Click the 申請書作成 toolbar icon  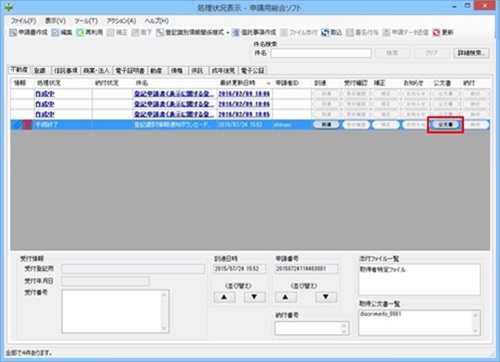[x=13, y=33]
